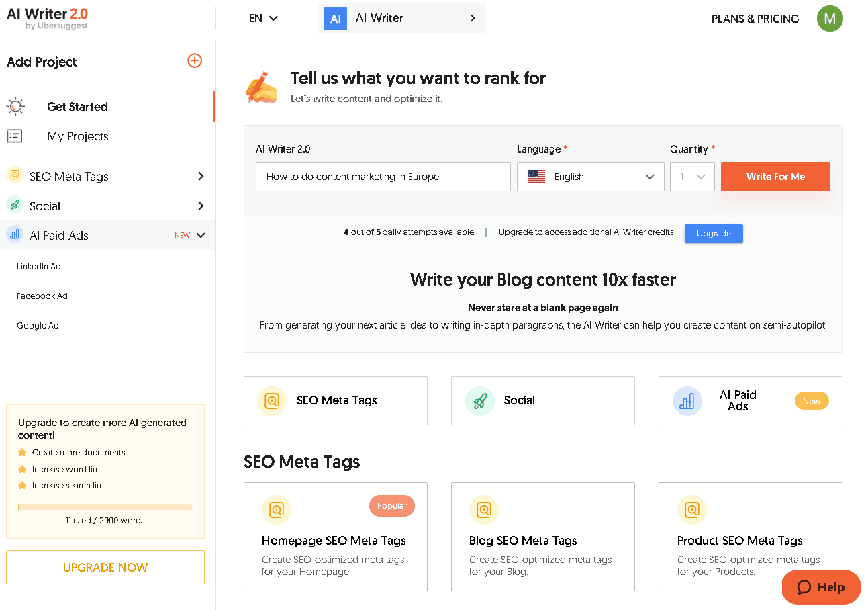Screen dimensions: 868x610
Task: Open PLANS & PRICING link
Action: click(755, 19)
